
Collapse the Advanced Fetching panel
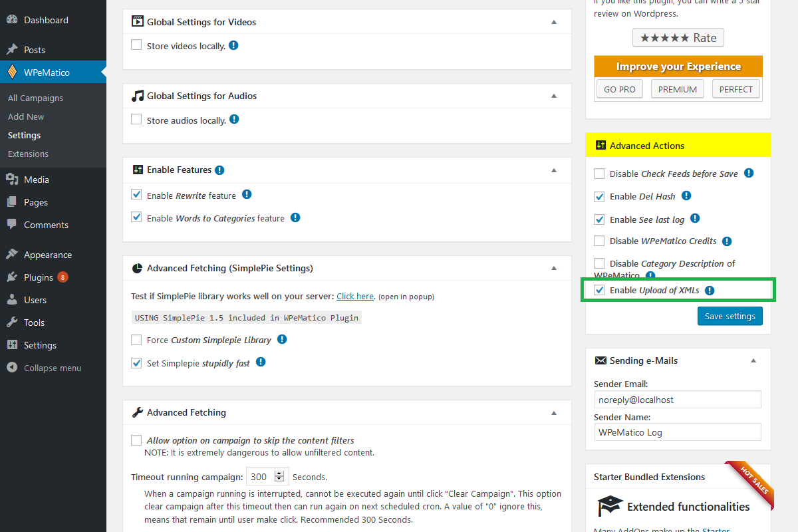pos(554,412)
